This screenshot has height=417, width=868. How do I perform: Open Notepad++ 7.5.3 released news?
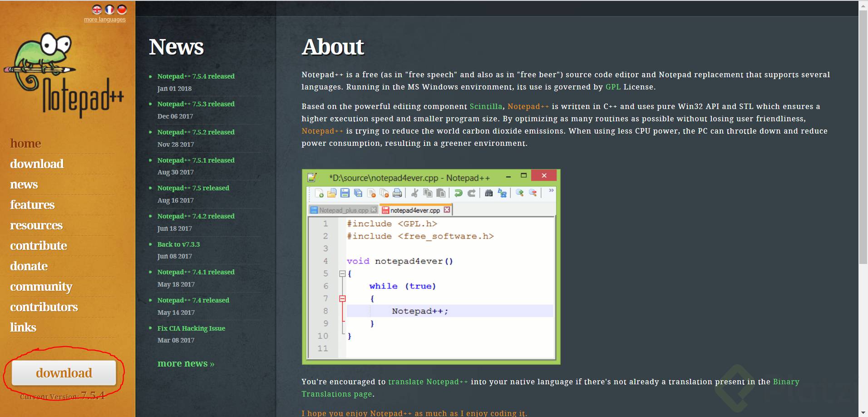coord(196,104)
